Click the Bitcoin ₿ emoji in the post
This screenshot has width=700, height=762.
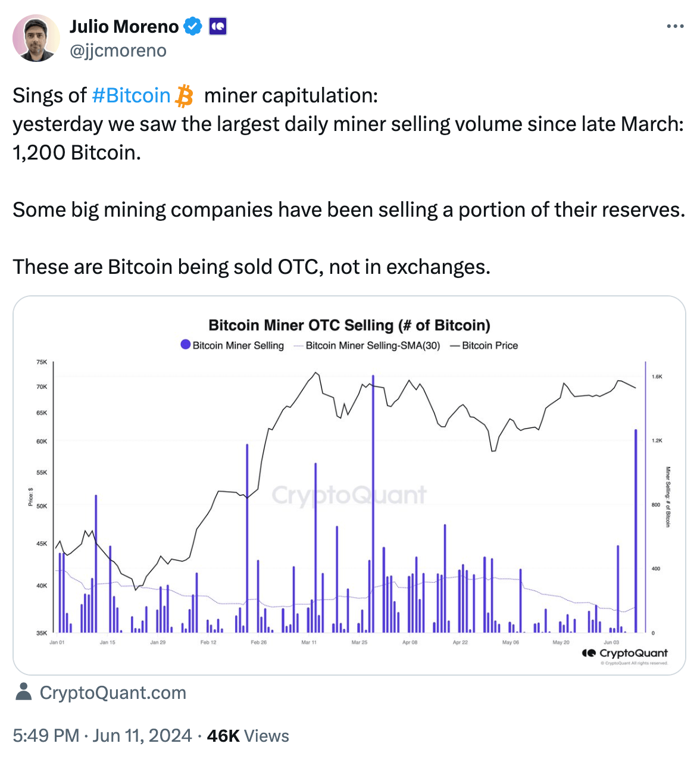pyautogui.click(x=185, y=95)
